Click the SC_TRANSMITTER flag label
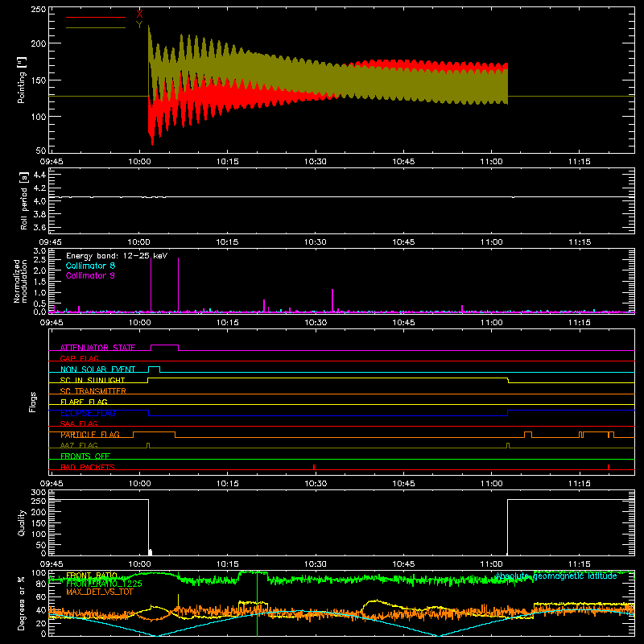This screenshot has width=644, height=644. click(93, 391)
